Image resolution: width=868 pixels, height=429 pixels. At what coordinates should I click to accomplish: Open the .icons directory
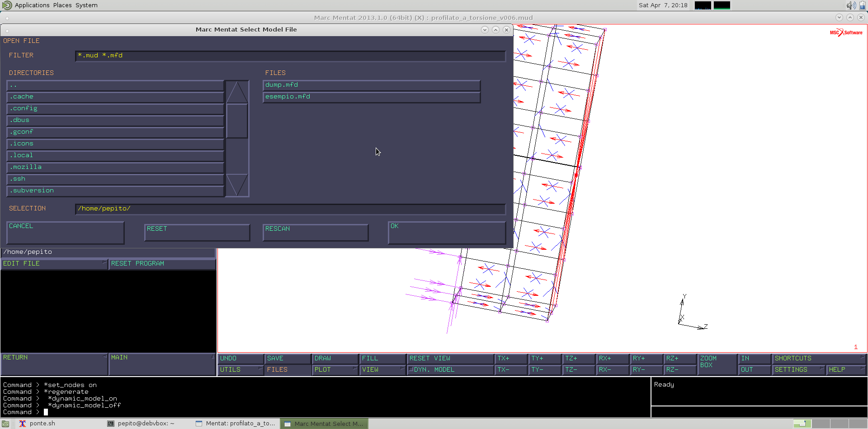point(115,144)
